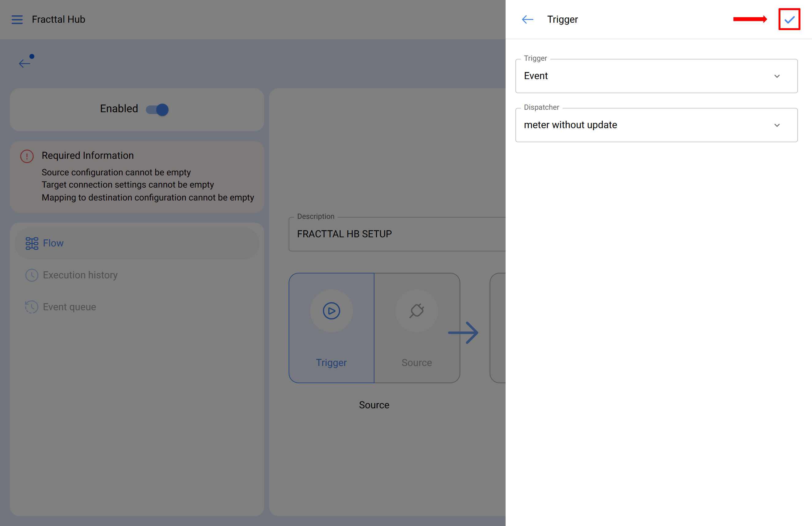The width and height of the screenshot is (812, 526).
Task: Click the Execution history clock icon
Action: point(32,275)
